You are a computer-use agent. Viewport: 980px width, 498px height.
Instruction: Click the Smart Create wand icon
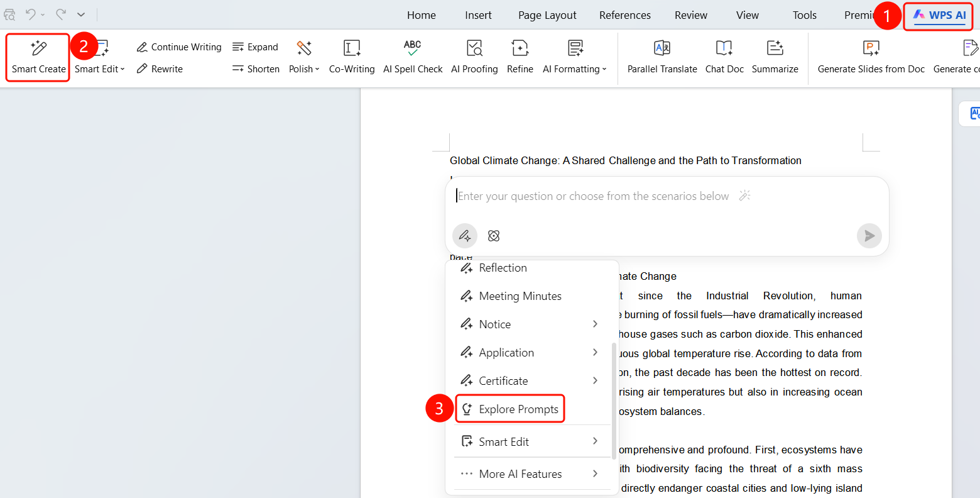pos(39,48)
